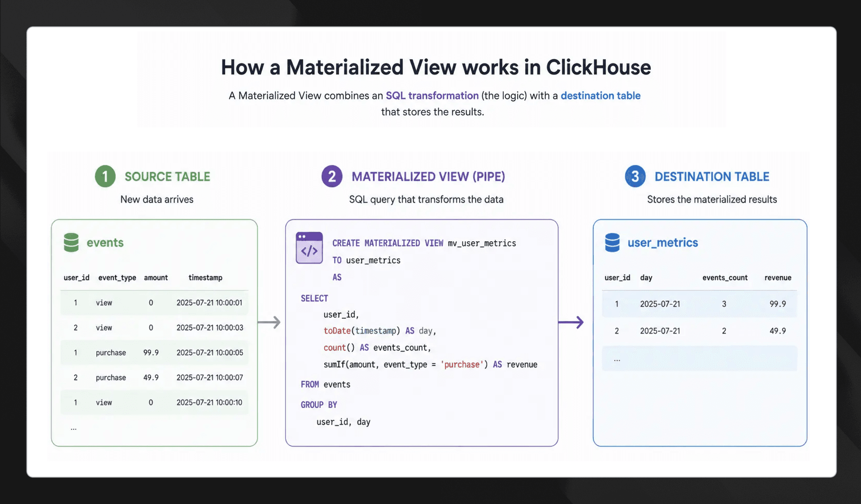Click the "amount" column header
This screenshot has width=861, height=504.
[156, 278]
